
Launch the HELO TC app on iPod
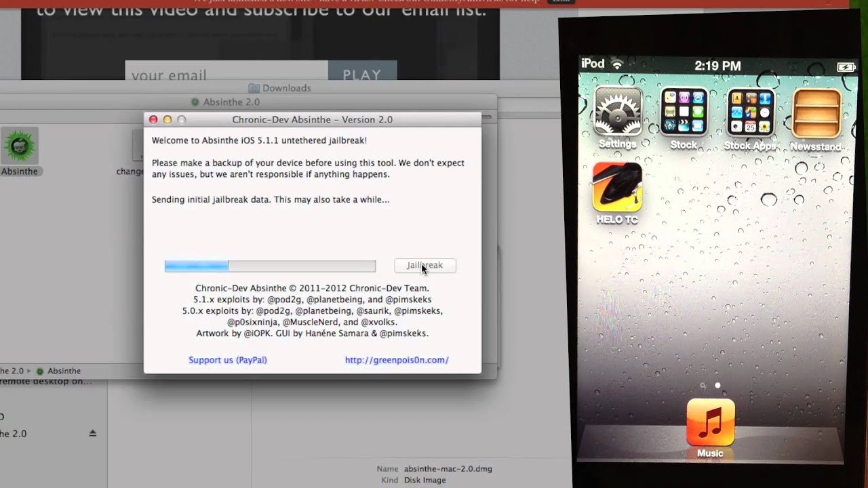click(617, 187)
